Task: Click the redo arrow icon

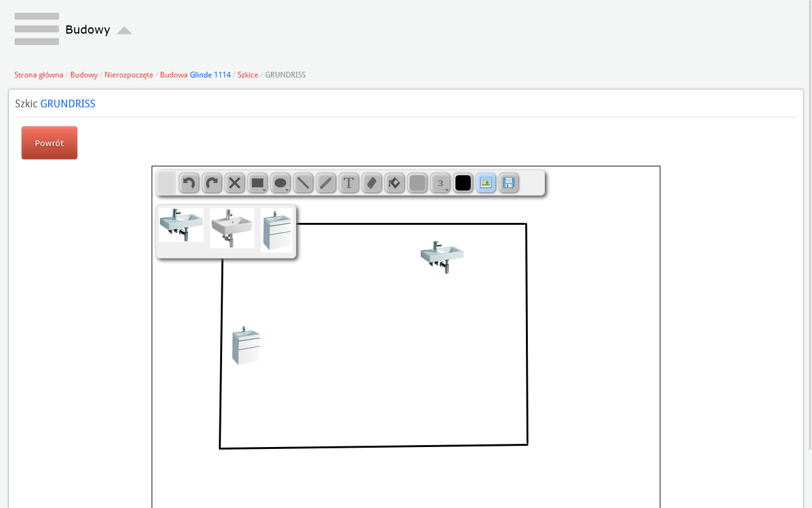Action: click(212, 184)
